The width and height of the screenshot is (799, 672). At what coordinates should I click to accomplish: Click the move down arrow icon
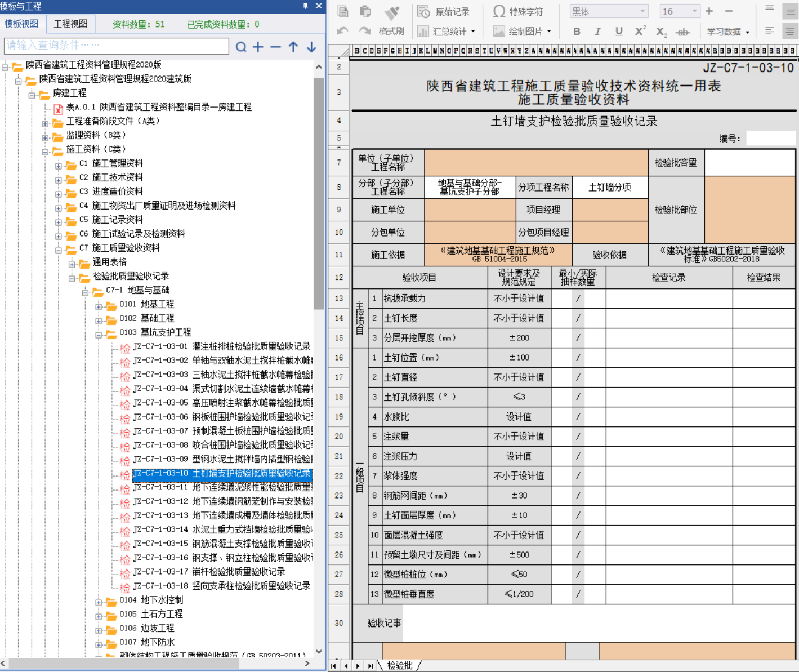(311, 47)
